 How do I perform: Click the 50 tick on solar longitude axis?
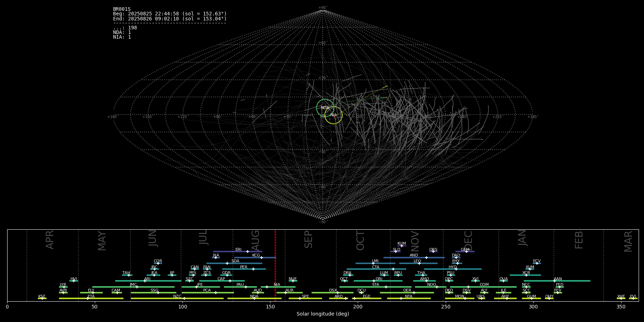coord(94,307)
